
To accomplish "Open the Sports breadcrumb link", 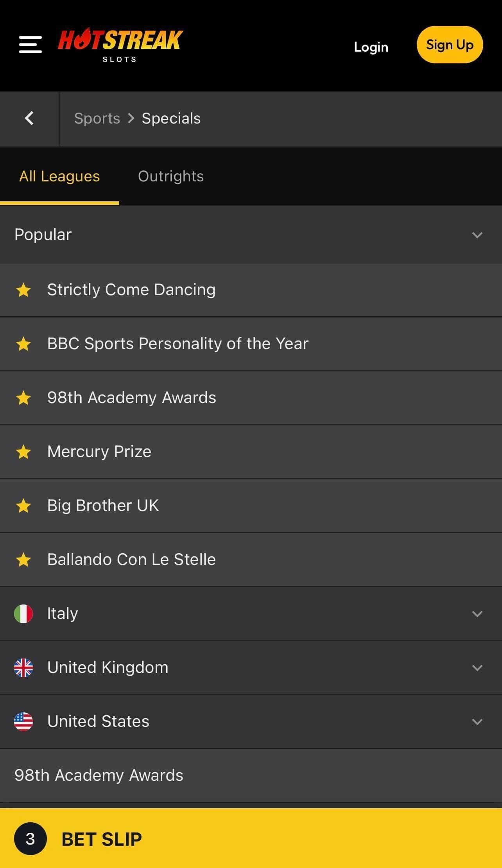I will click(x=97, y=118).
